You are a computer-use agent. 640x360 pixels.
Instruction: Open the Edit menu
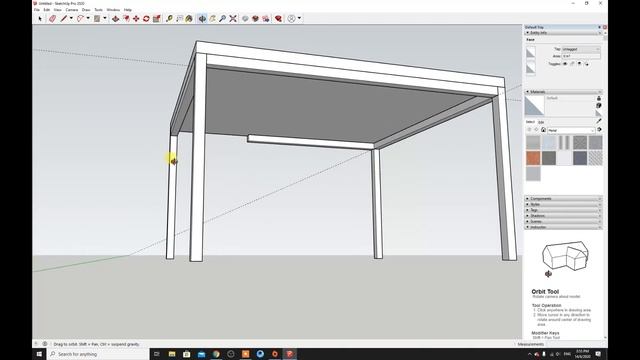tap(47, 10)
